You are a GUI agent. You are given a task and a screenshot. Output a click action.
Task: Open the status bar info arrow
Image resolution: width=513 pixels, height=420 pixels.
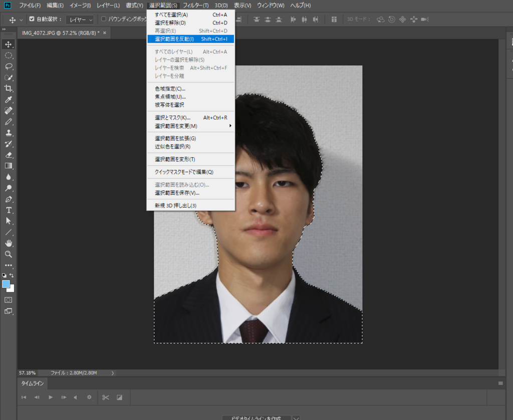(x=113, y=373)
